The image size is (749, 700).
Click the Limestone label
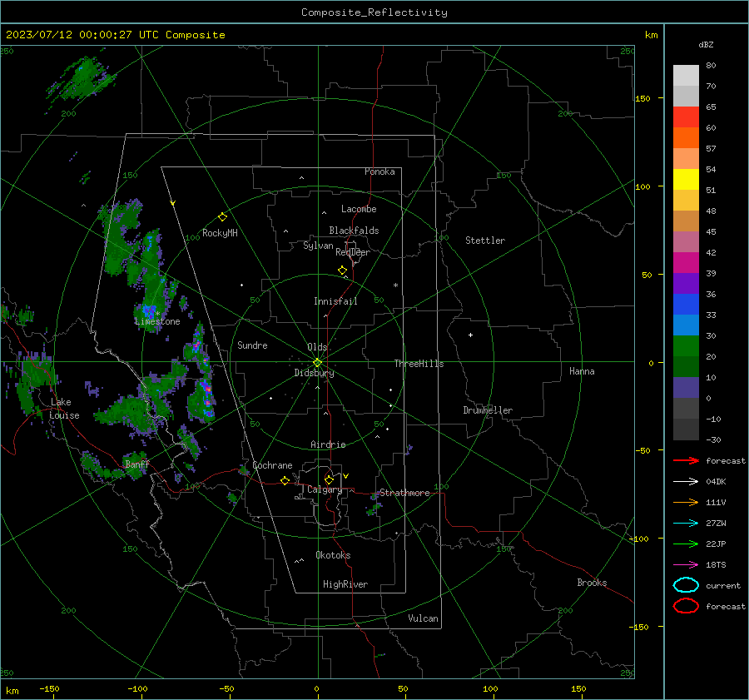(x=157, y=321)
